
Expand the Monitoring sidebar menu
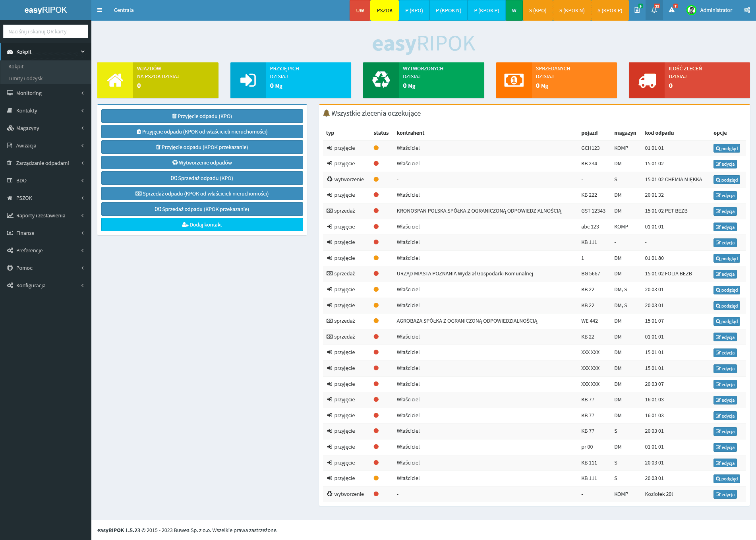[x=46, y=93]
